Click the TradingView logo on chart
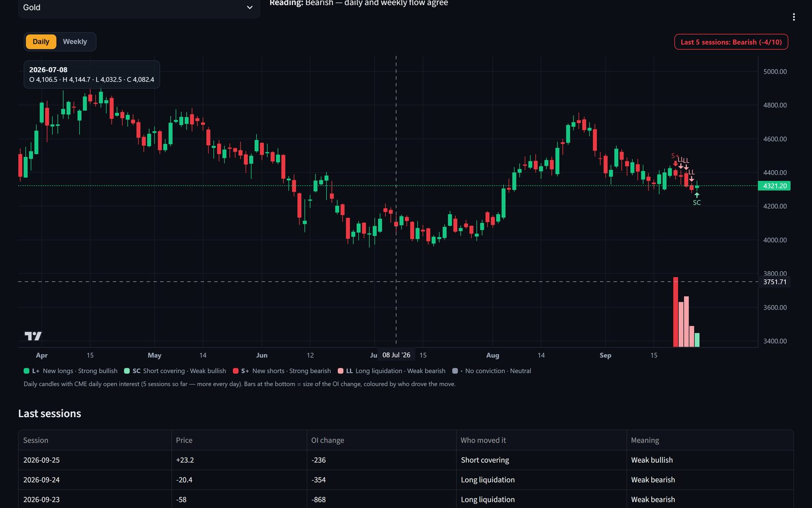Image resolution: width=812 pixels, height=508 pixels. tap(33, 336)
